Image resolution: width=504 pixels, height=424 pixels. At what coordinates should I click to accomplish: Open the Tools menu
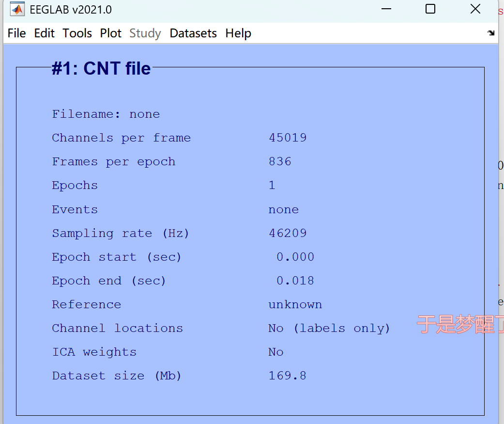(x=77, y=33)
